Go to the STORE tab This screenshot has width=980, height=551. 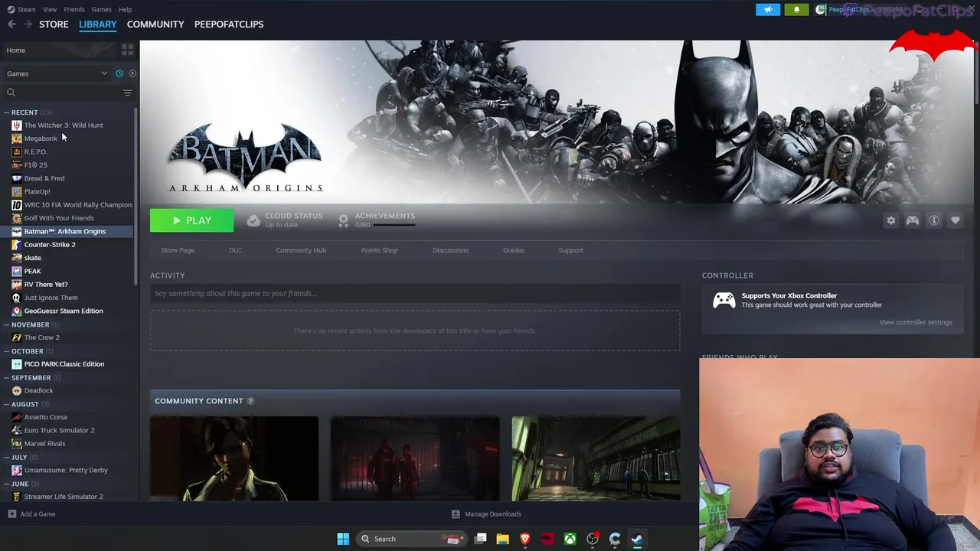tap(54, 24)
